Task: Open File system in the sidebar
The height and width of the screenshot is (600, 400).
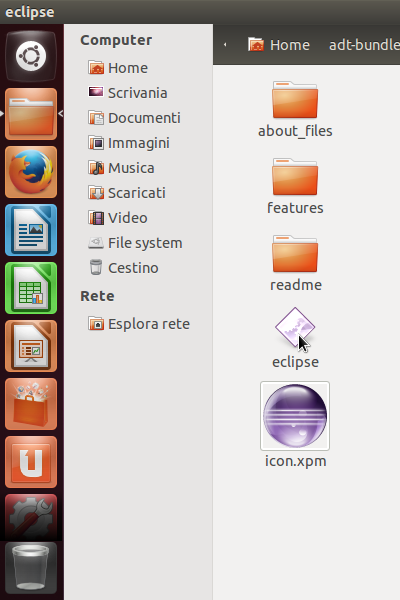Action: [135, 243]
